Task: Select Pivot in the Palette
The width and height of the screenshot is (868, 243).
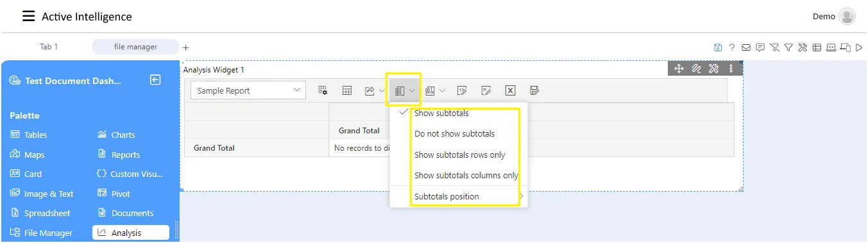Action: [114, 194]
